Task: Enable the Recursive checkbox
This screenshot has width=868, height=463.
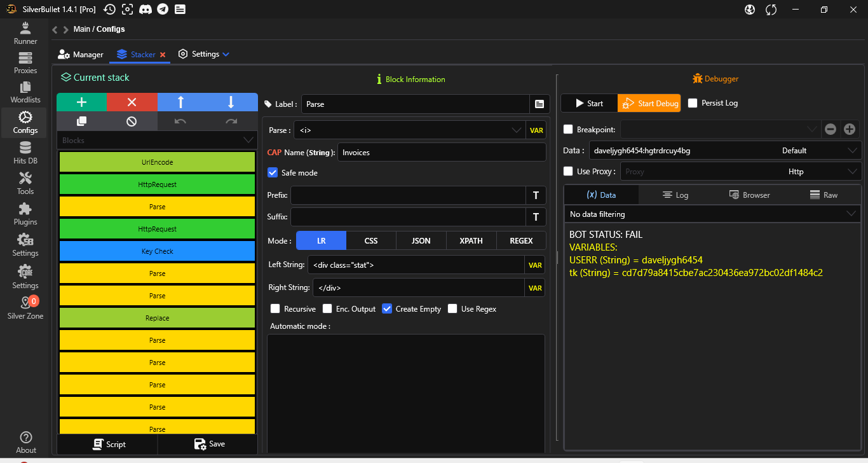Action: coord(275,308)
